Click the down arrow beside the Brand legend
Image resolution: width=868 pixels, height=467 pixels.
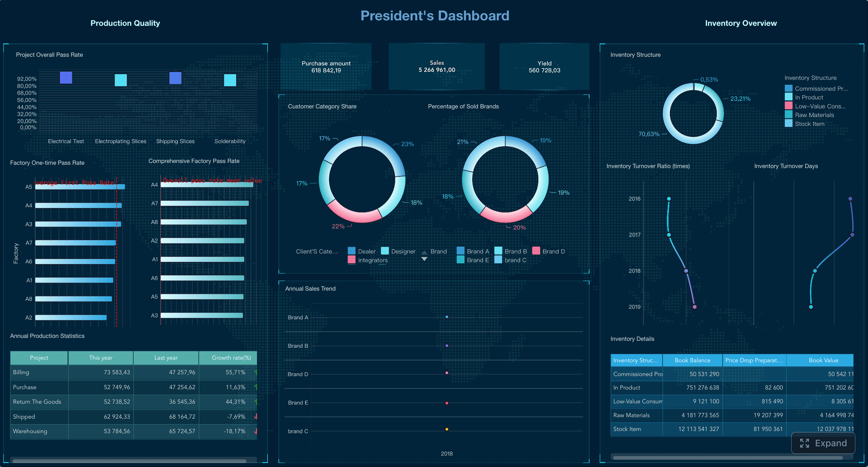click(x=424, y=259)
